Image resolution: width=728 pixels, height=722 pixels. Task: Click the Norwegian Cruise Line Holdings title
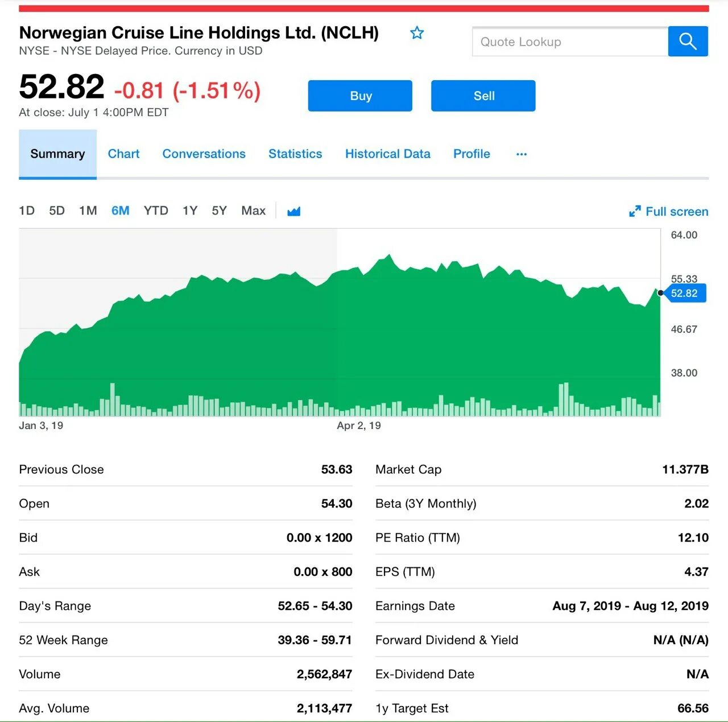click(x=199, y=32)
